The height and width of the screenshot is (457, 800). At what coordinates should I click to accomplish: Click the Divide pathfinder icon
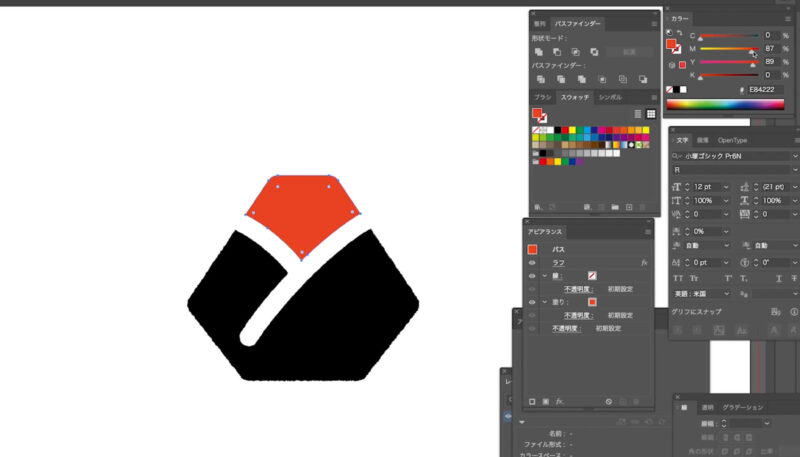[541, 79]
